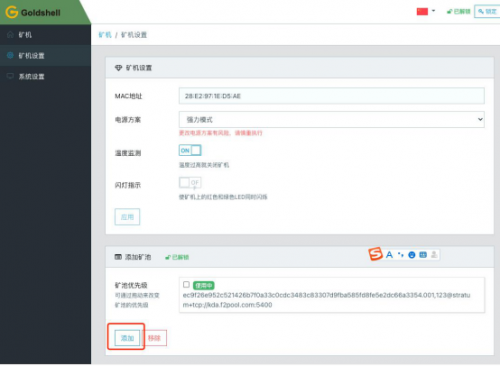The width and height of the screenshot is (500, 366).
Task: Click the home icon beside 矿机 in sidebar
Action: (x=10, y=35)
